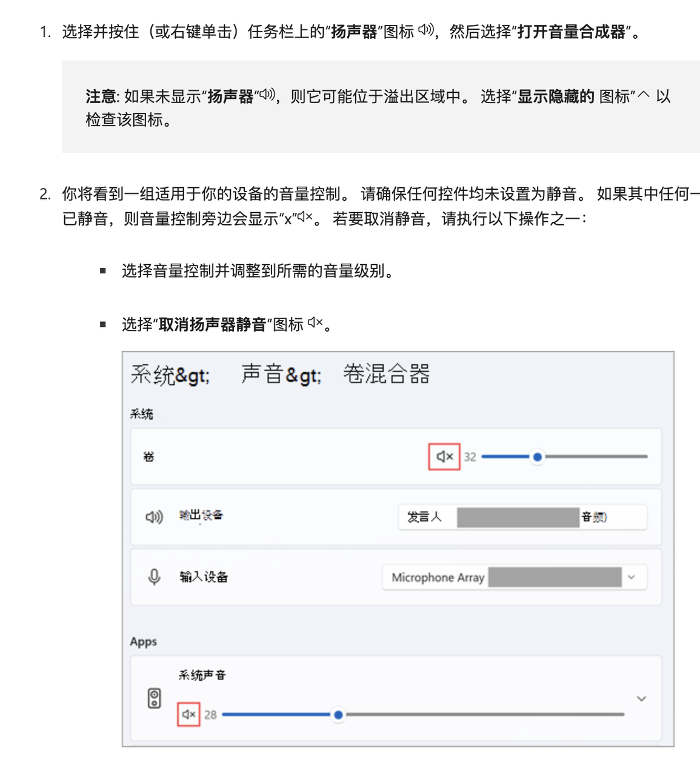Click the 系统声音 speaker device icon
Image resolution: width=700 pixels, height=776 pixels.
point(155,698)
